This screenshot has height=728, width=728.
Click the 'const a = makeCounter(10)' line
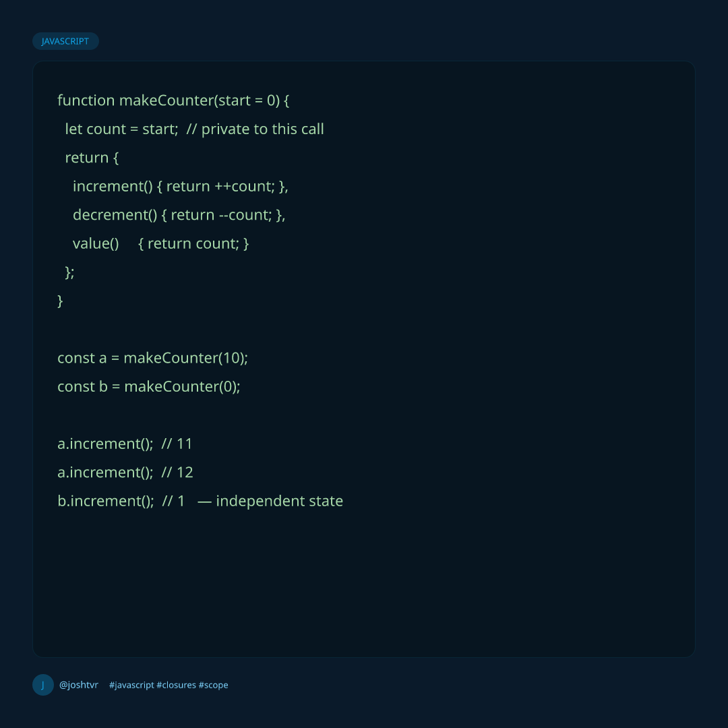tap(153, 358)
